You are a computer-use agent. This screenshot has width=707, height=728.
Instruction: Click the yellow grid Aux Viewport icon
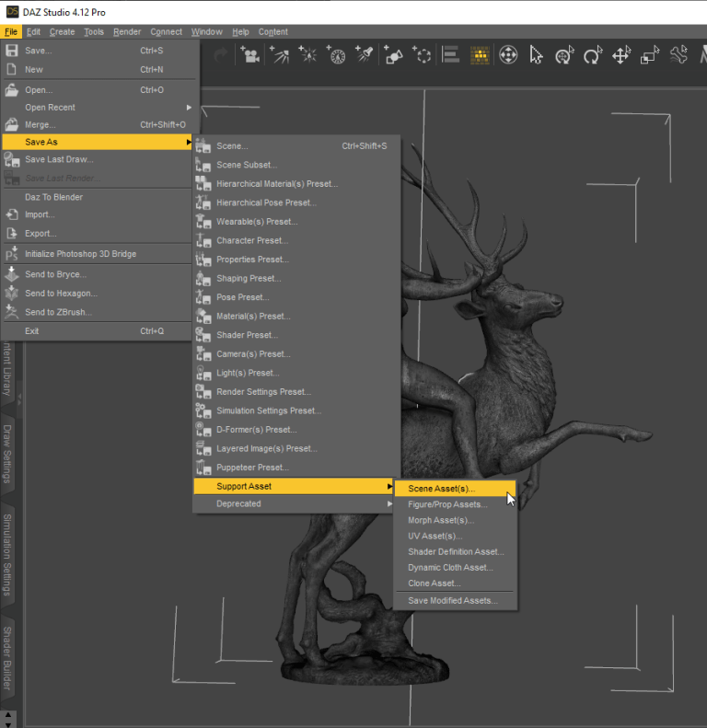pyautogui.click(x=480, y=55)
